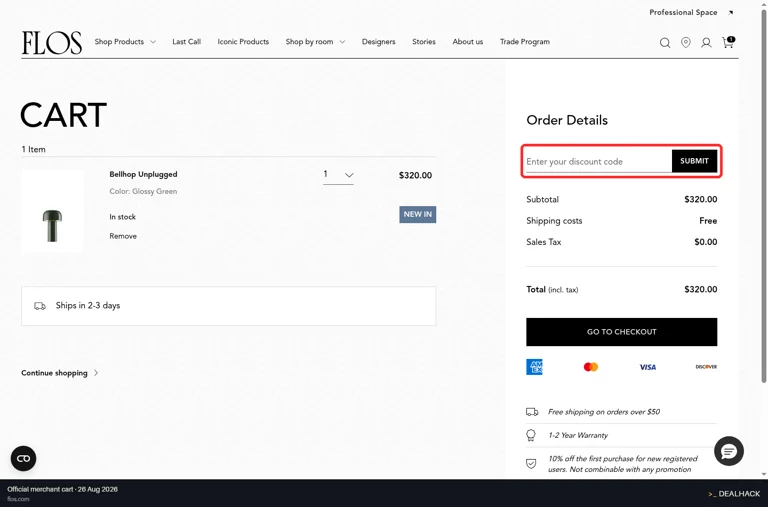The height and width of the screenshot is (507, 768).
Task: Open the search magnifier icon
Action: click(x=665, y=43)
